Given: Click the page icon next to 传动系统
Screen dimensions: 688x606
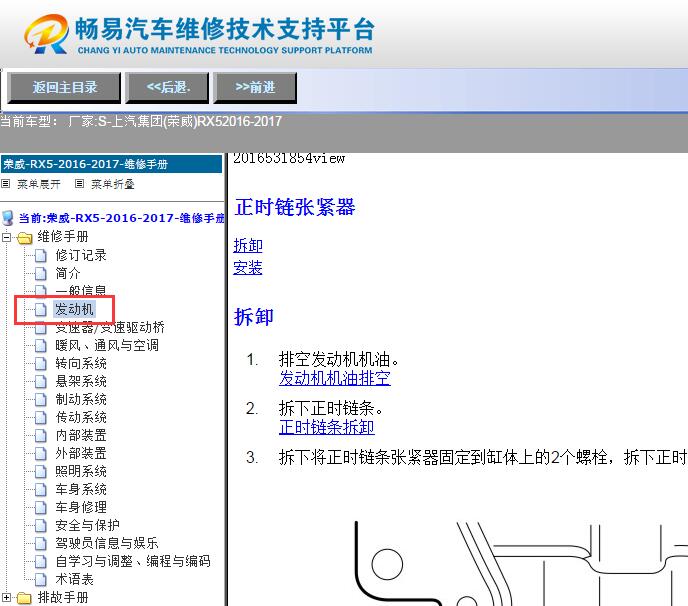Looking at the screenshot, I should click(40, 417).
